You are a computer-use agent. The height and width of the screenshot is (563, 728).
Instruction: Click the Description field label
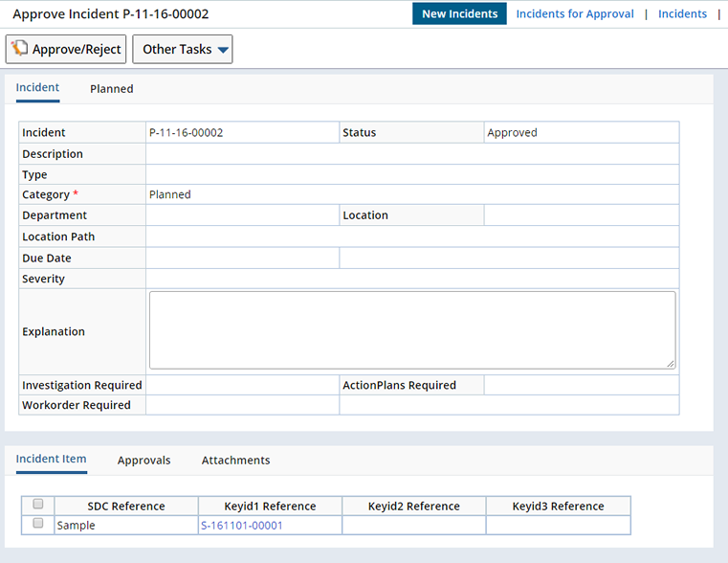53,154
